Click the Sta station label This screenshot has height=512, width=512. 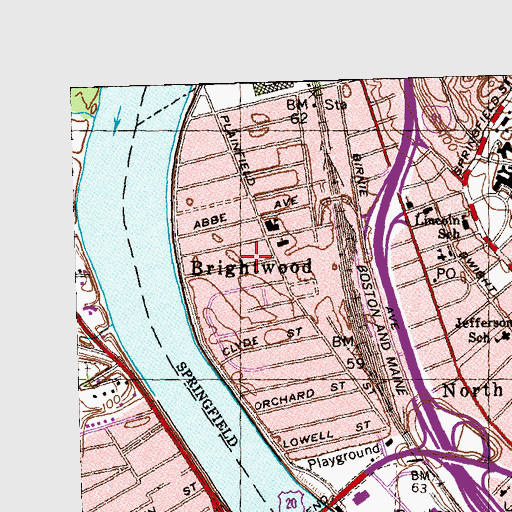[x=336, y=105]
